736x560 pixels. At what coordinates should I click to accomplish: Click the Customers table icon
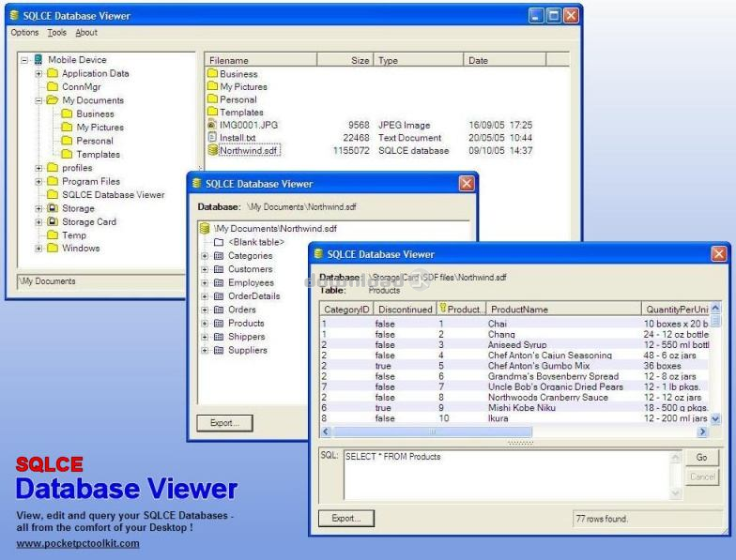pos(218,269)
